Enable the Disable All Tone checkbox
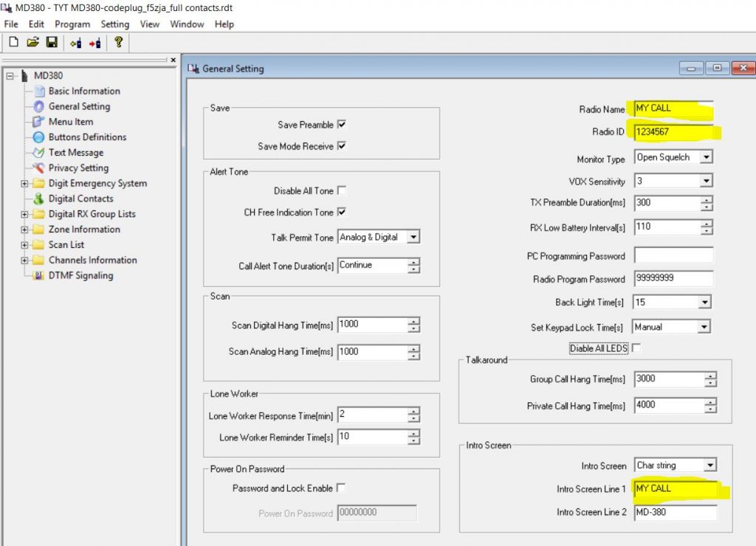The width and height of the screenshot is (756, 546). coord(342,190)
